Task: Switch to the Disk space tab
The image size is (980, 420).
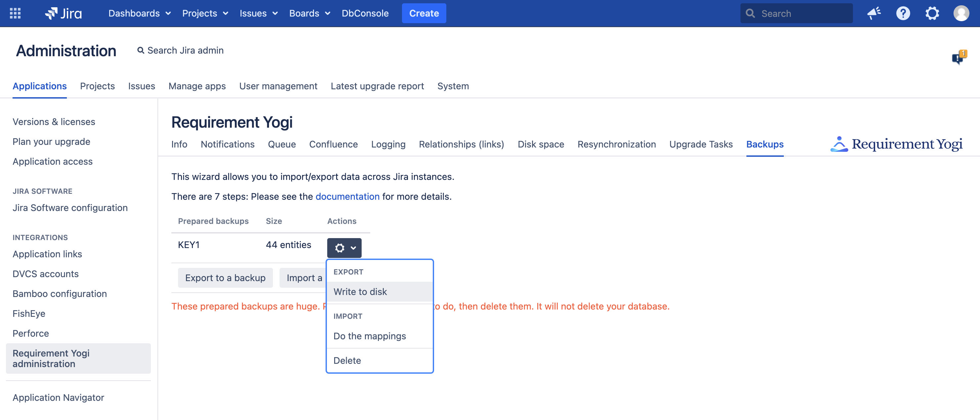Action: pos(541,144)
